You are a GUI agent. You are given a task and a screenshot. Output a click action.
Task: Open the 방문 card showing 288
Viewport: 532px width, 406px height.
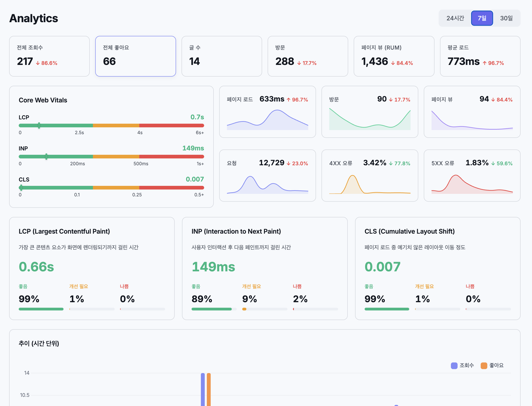308,56
